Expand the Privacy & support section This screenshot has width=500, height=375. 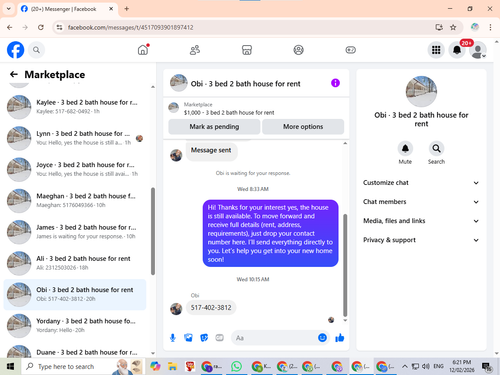421,240
